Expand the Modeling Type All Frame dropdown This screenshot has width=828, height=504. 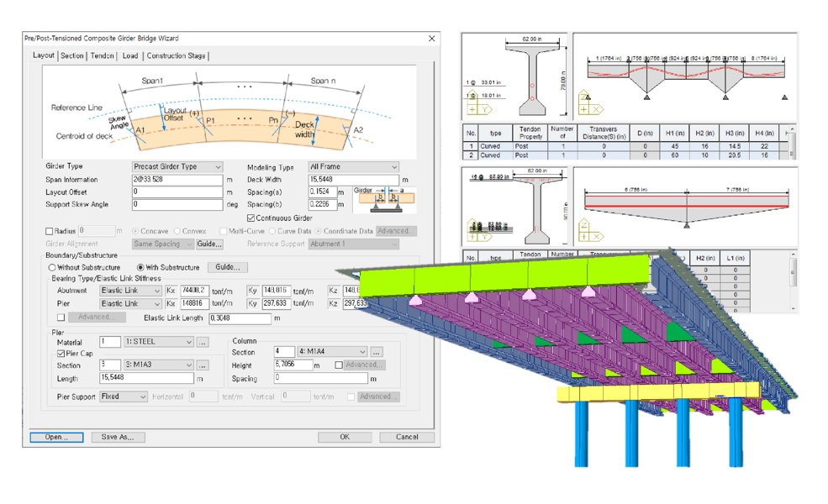pyautogui.click(x=353, y=167)
